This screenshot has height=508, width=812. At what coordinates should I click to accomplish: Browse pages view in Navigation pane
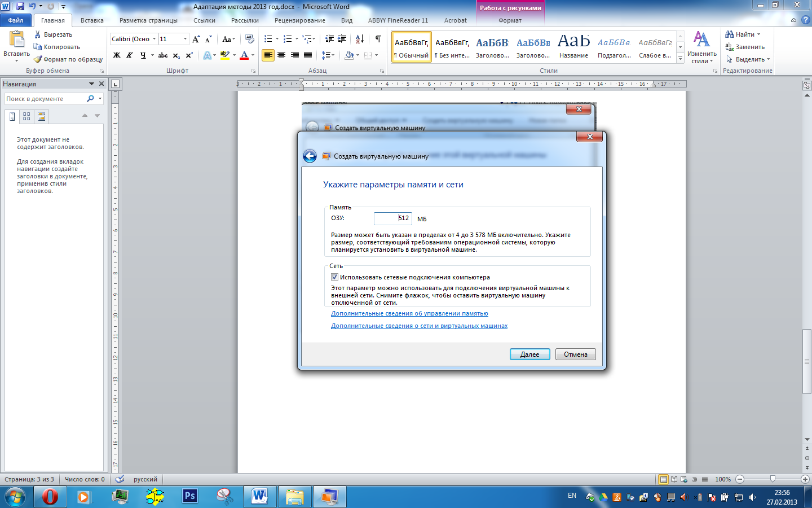click(x=27, y=116)
